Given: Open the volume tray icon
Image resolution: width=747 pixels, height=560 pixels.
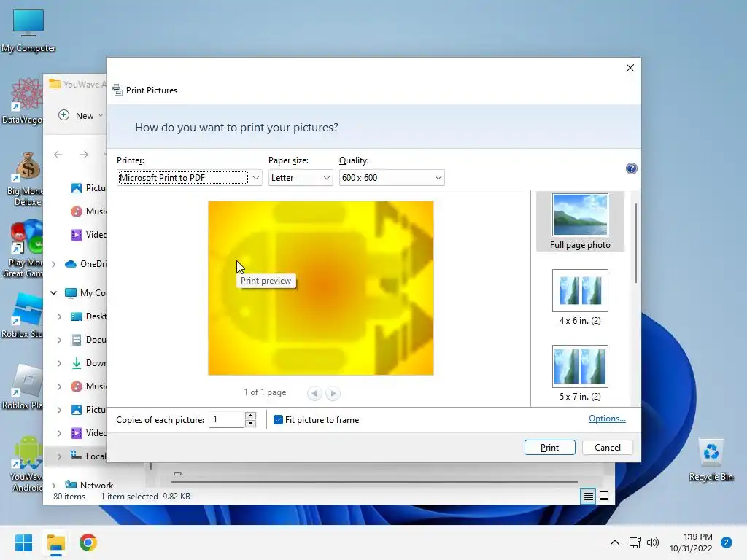Looking at the screenshot, I should (x=653, y=542).
